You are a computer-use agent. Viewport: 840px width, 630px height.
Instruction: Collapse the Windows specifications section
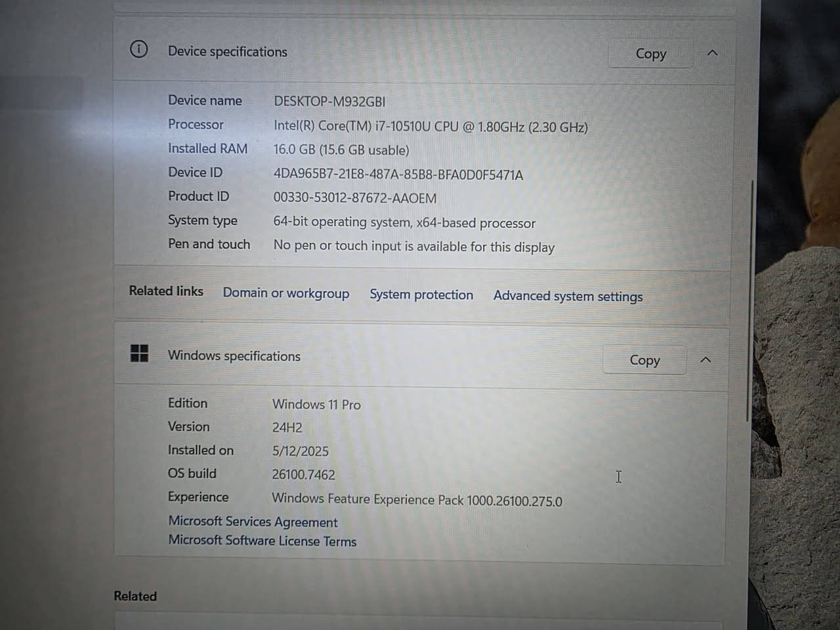point(705,360)
